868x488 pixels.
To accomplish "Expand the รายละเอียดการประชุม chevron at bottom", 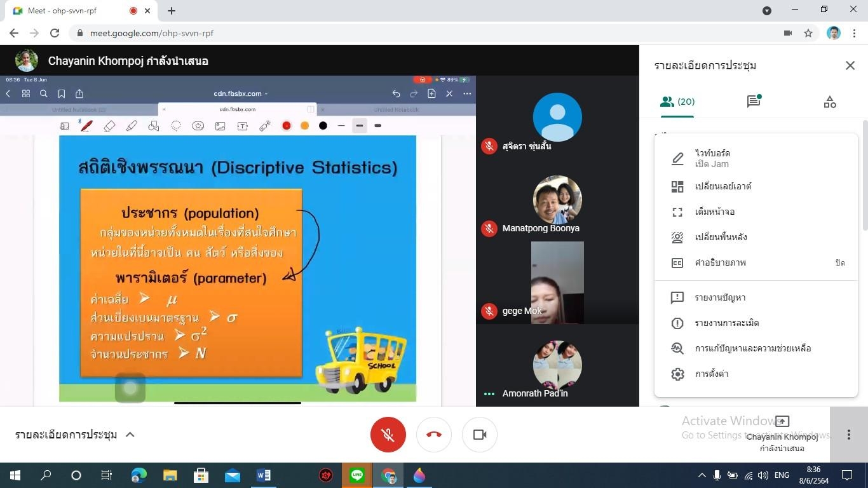I will coord(130,435).
